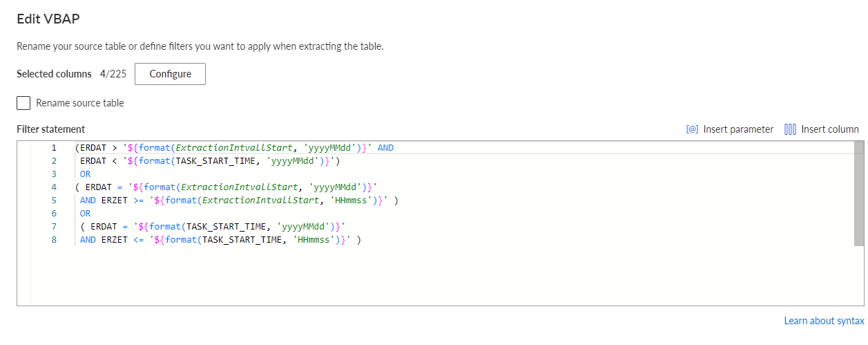The width and height of the screenshot is (868, 345).
Task: Click the Insert column text label
Action: (830, 129)
